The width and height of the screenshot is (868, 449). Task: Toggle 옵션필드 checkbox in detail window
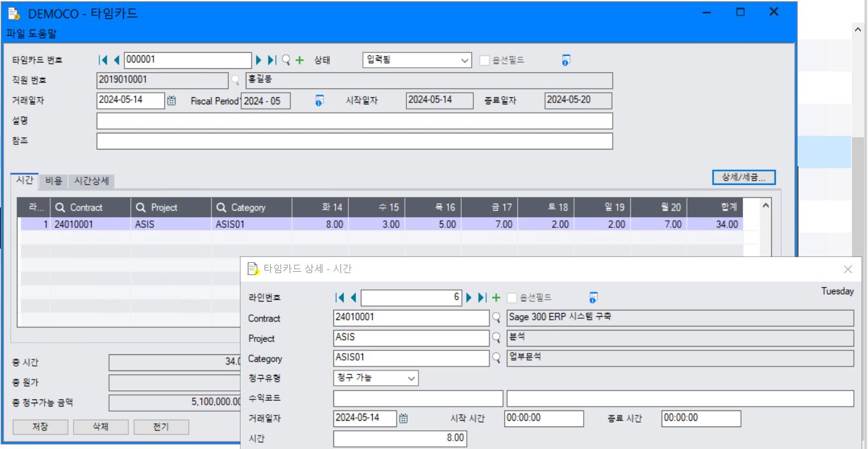(x=512, y=298)
